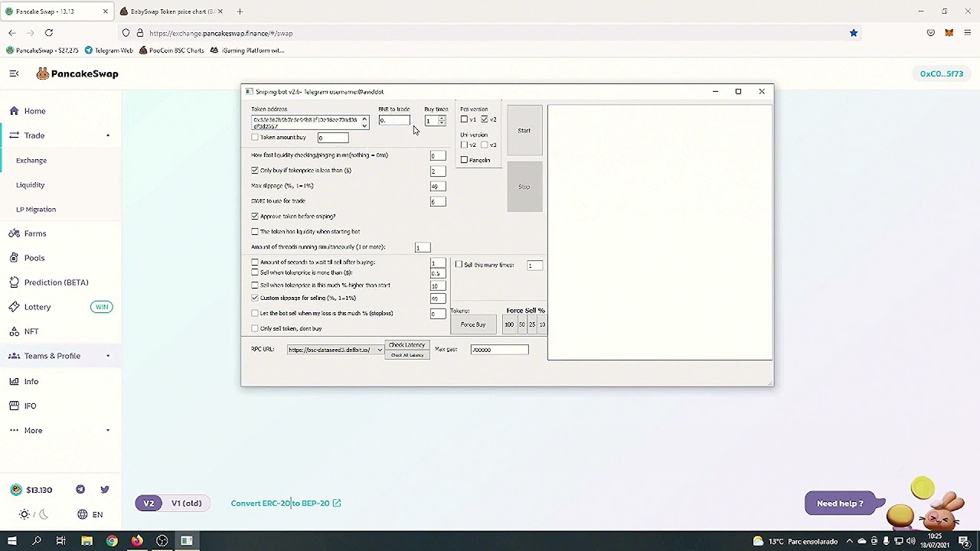Tick token has liquidity when starting bot
This screenshot has height=551, width=980.
point(255,231)
